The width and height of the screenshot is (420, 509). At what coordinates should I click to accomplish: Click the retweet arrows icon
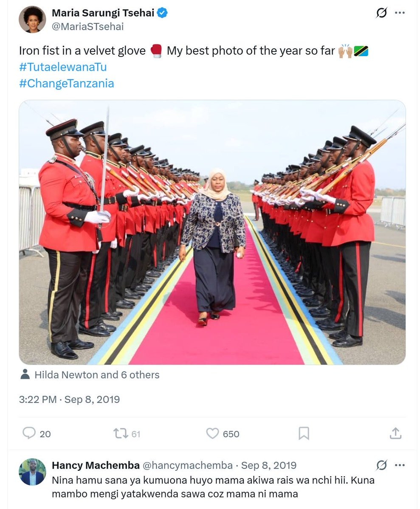(x=121, y=433)
